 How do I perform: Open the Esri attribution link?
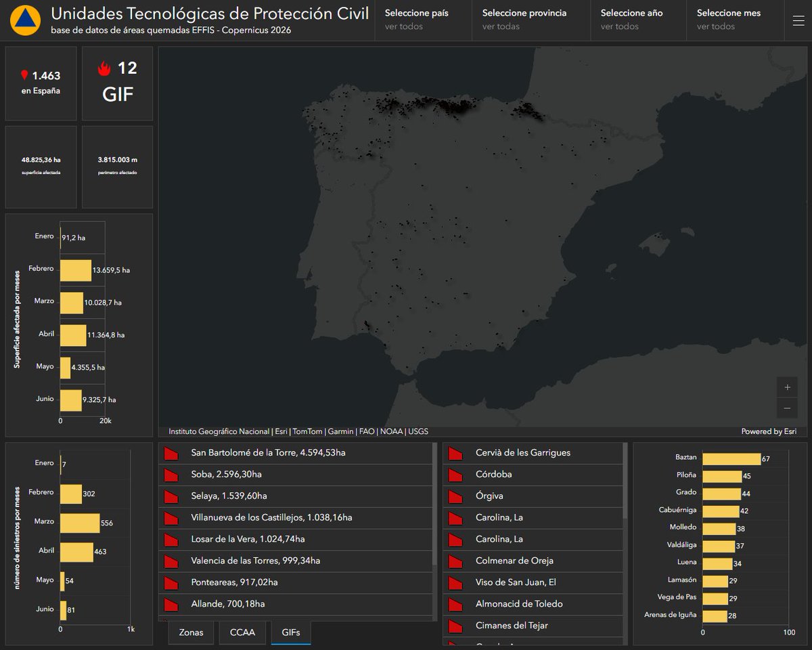(281, 431)
